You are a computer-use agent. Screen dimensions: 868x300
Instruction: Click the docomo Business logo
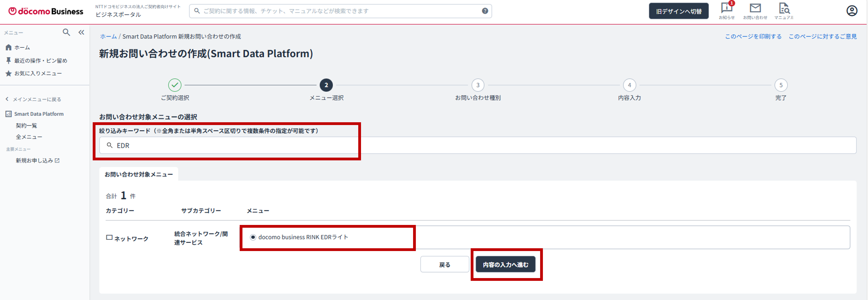pyautogui.click(x=46, y=11)
